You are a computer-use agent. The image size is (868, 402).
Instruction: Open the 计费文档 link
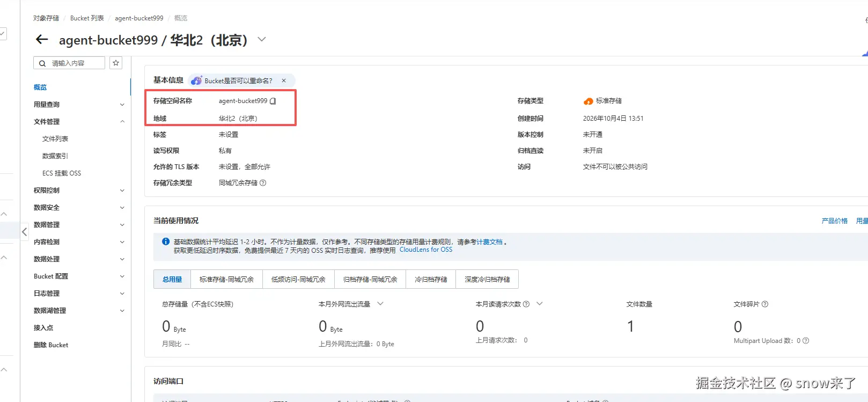tap(489, 242)
